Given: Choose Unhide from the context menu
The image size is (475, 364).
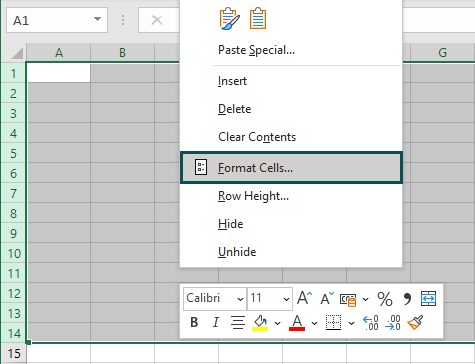Looking at the screenshot, I should point(237,252).
